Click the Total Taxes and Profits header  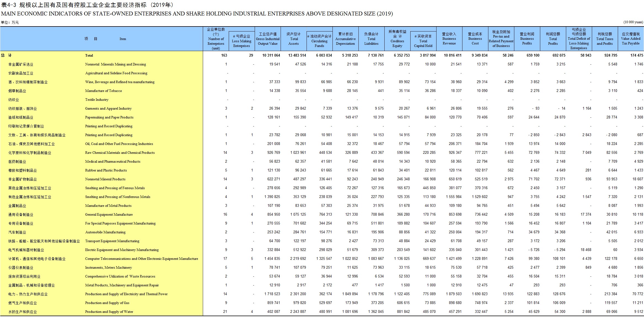point(605,39)
